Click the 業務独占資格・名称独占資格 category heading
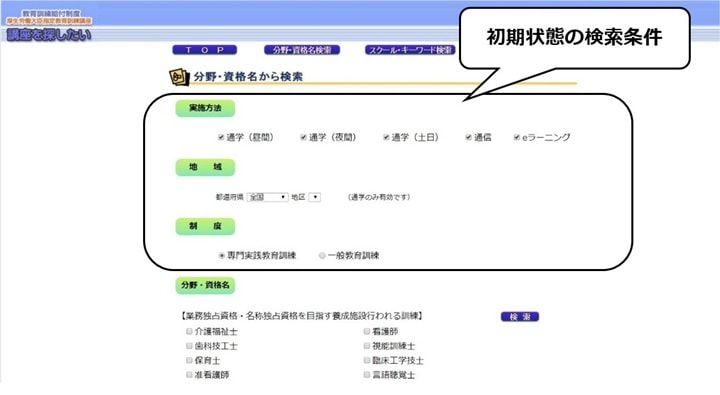Screen dimensions: 720x395 301,316
